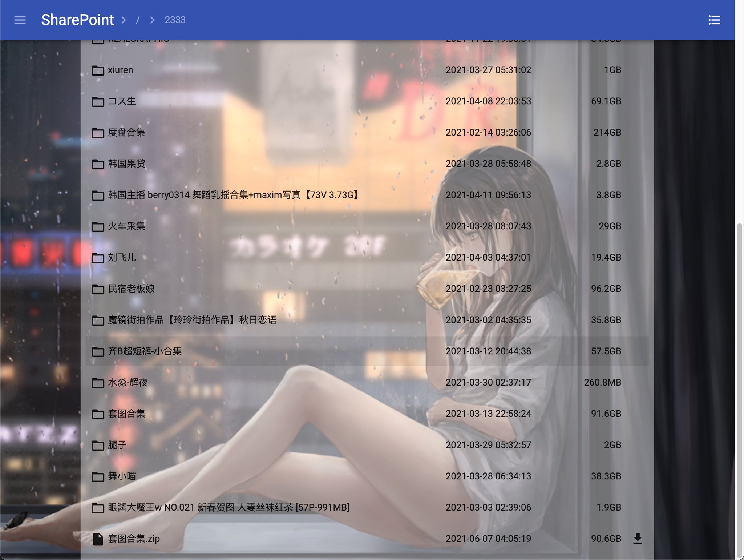Open the 韩国果贷 folder

pos(126,164)
